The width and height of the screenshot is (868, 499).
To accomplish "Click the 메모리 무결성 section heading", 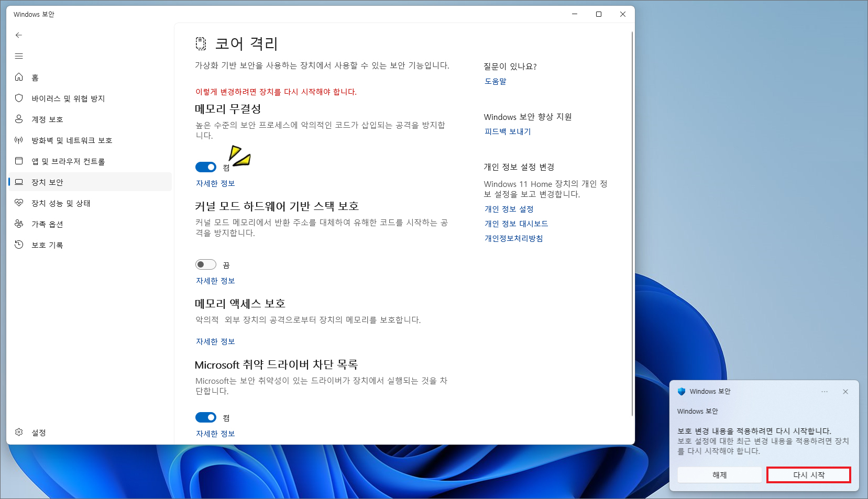I will (x=228, y=109).
